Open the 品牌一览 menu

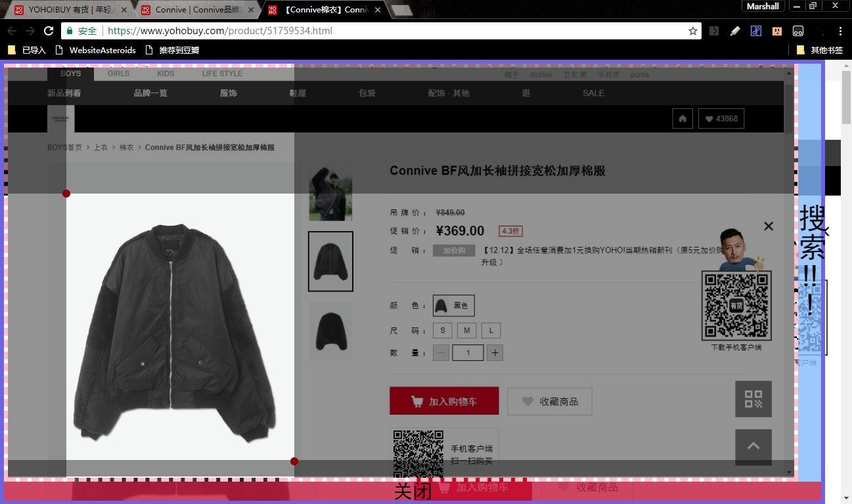pos(150,93)
